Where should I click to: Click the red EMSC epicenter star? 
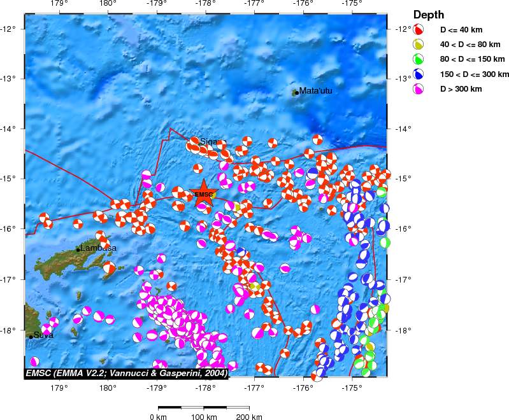(x=203, y=193)
